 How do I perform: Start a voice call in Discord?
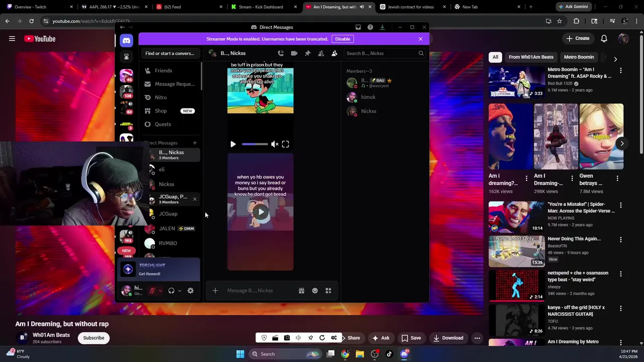[x=281, y=53]
